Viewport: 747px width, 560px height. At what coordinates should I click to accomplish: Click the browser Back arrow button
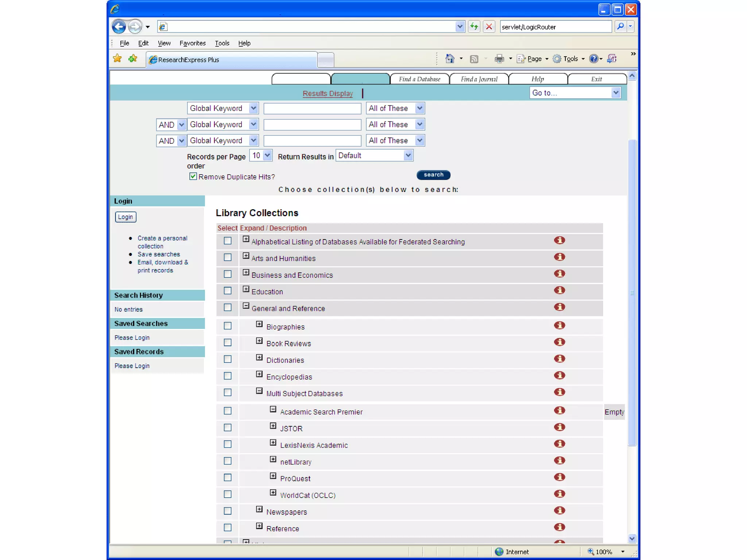point(119,27)
